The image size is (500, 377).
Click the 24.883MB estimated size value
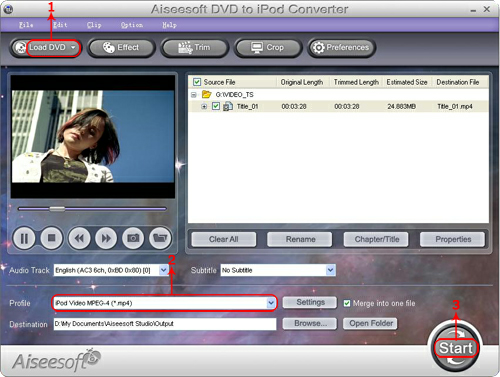tap(401, 107)
